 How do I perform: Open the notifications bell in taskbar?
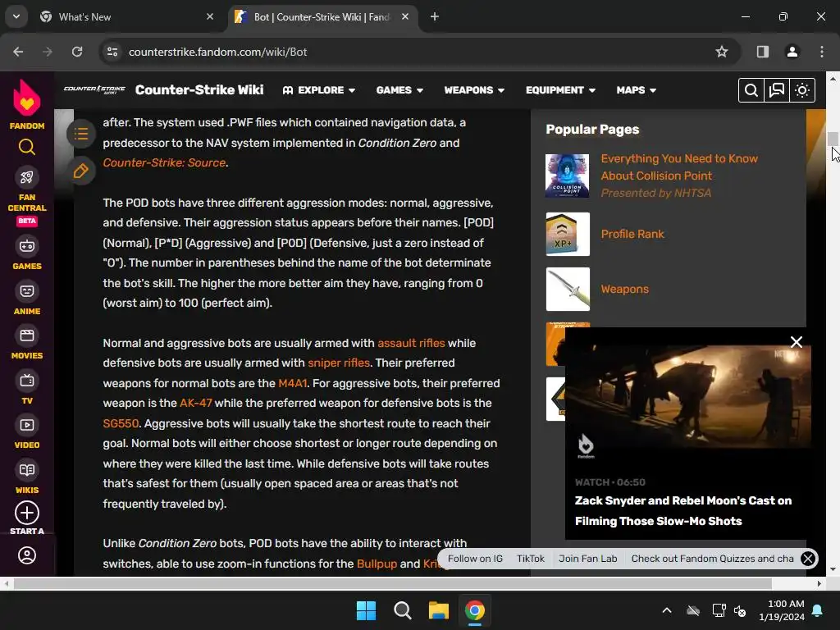pos(818,610)
